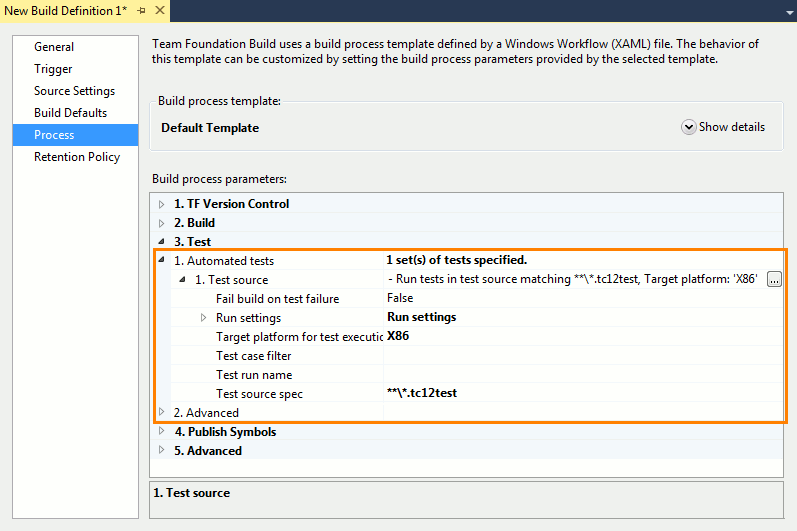
Task: Switch to the Trigger page
Action: pyautogui.click(x=53, y=69)
